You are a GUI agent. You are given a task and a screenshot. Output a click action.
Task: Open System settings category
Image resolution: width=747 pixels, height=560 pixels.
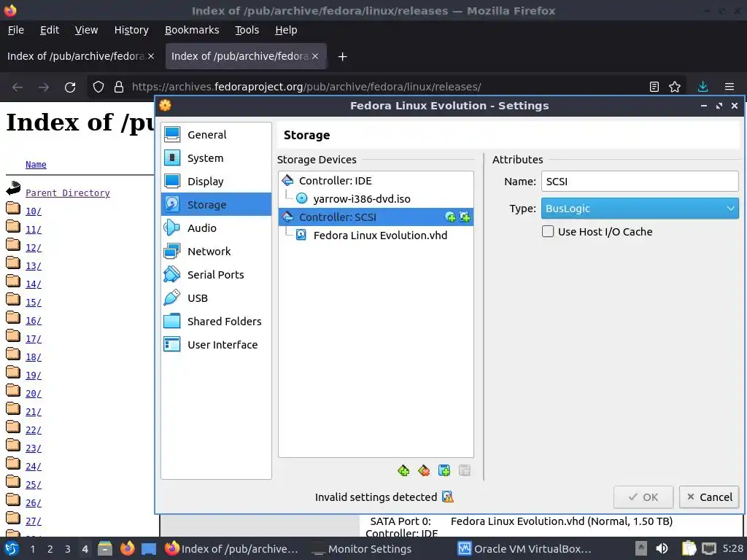pos(216,158)
